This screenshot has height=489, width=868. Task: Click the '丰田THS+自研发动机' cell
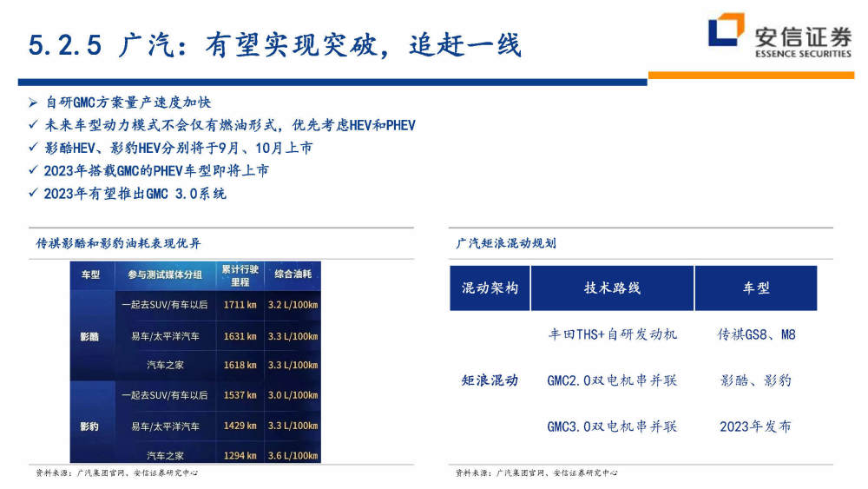click(x=612, y=334)
